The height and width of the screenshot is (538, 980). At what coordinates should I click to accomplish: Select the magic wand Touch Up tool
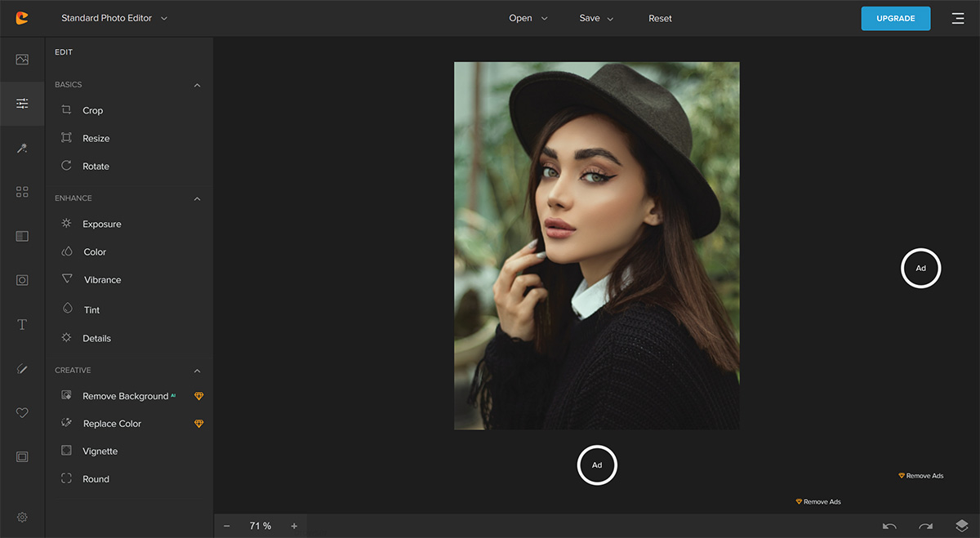(x=22, y=148)
